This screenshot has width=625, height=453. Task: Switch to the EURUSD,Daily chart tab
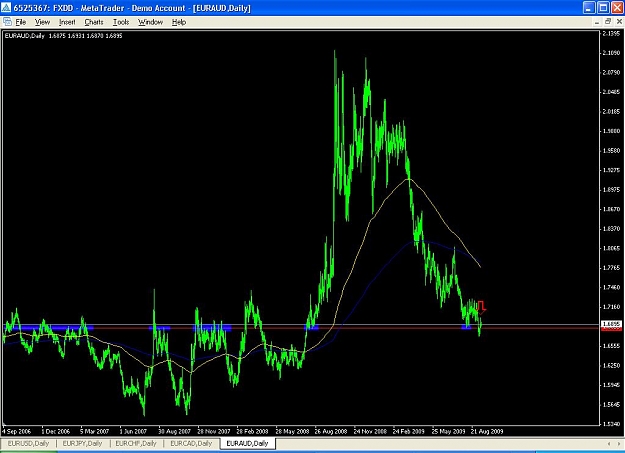coord(28,443)
